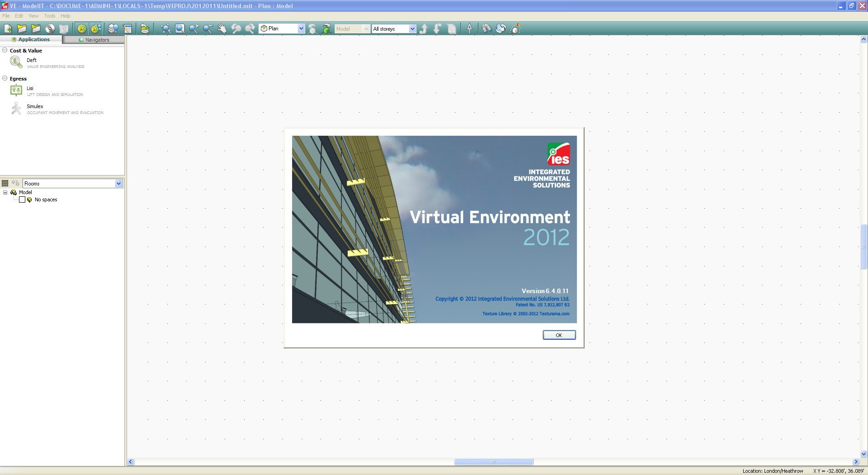Image resolution: width=868 pixels, height=475 pixels.
Task: Launch the Deft value engineering application
Action: click(x=47, y=62)
